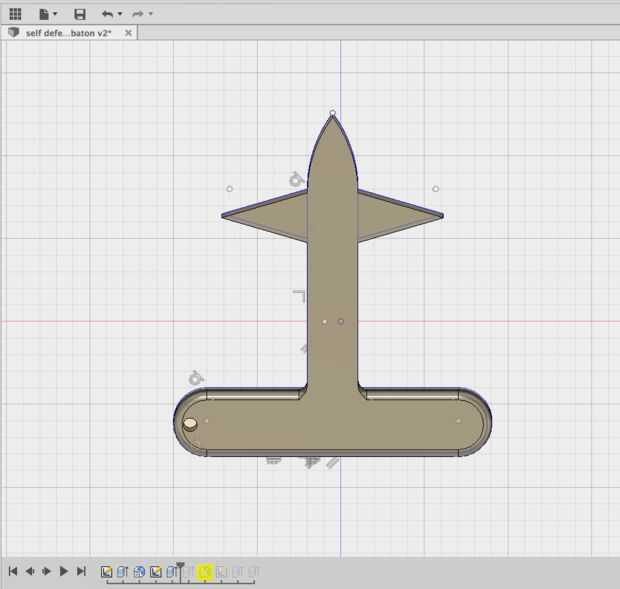Close the 'self defe...baton v2*' tab
This screenshot has width=620, height=589.
coord(128,33)
